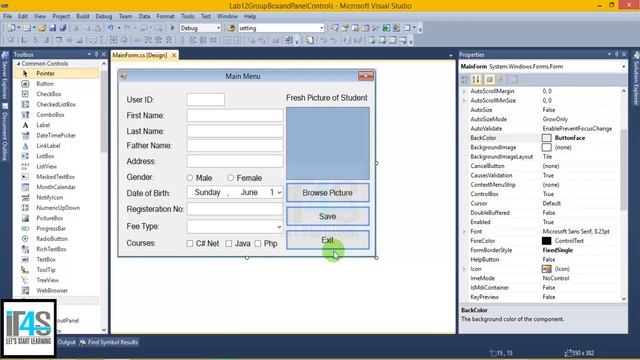The width and height of the screenshot is (640, 360).
Task: Open the Format menu
Action: coord(165,16)
